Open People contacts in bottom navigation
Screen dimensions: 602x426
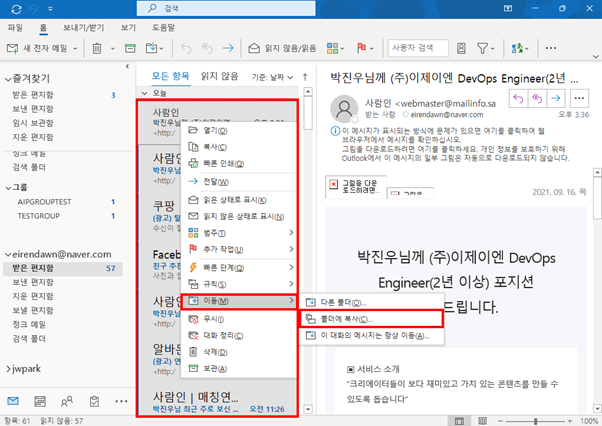coord(67,401)
